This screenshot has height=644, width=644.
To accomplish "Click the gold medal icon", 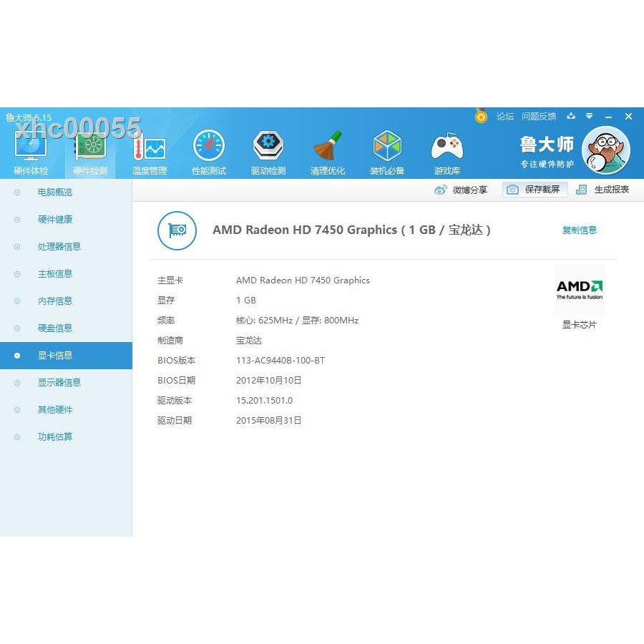I will [481, 116].
